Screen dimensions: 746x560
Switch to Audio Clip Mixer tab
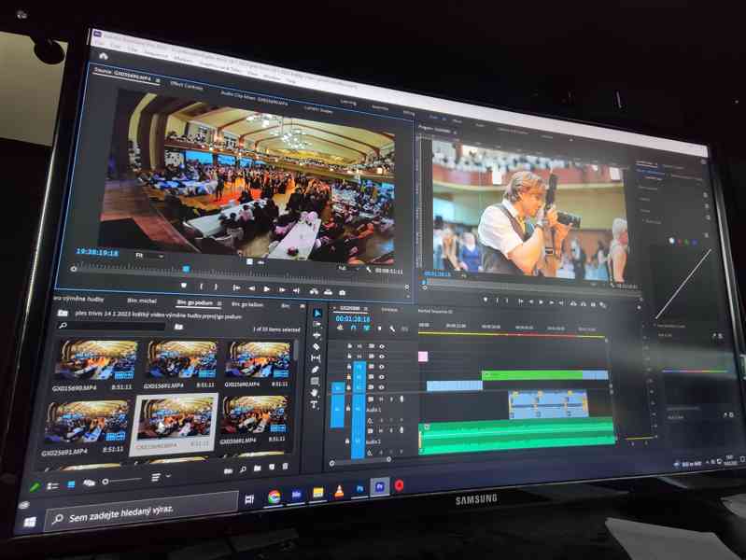tap(254, 98)
